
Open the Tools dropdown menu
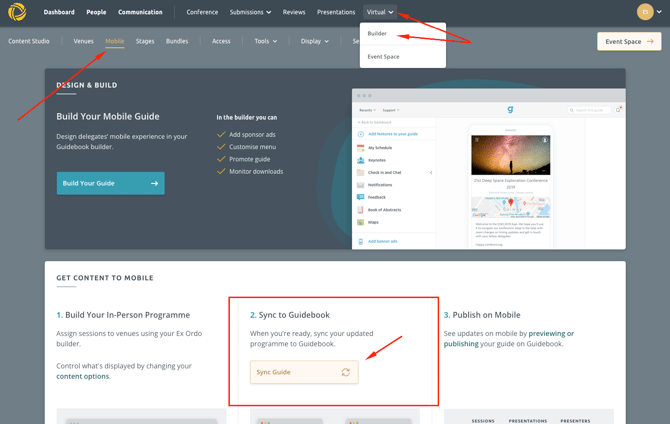pos(266,41)
